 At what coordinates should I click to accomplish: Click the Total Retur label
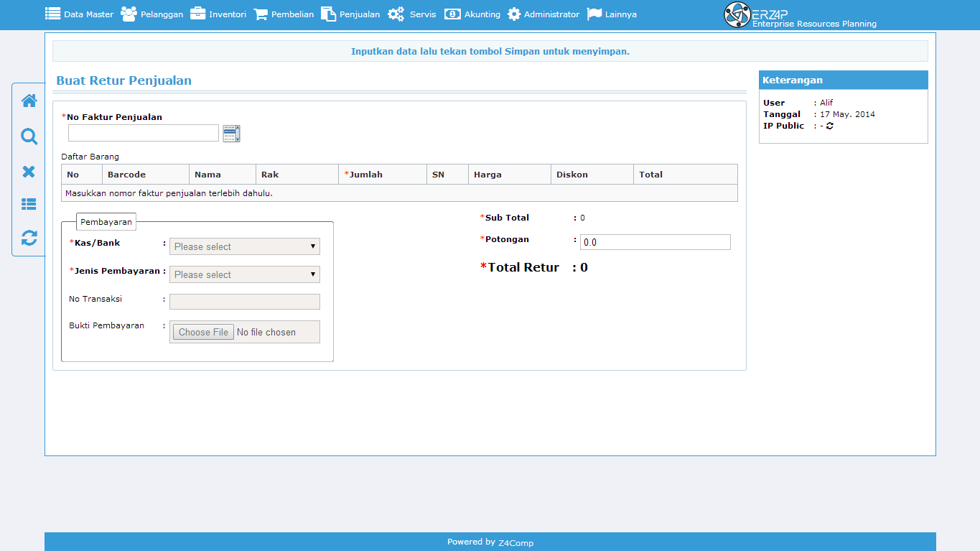click(x=520, y=267)
